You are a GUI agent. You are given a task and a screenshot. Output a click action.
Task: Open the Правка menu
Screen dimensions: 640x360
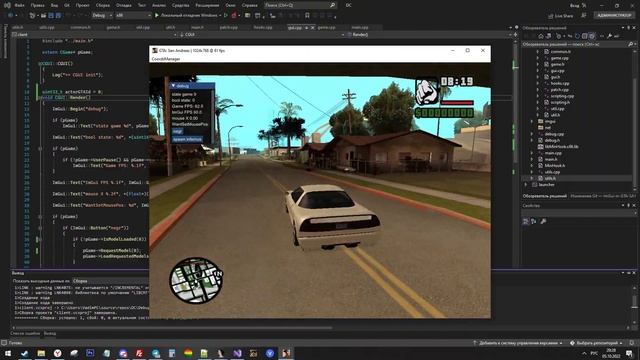(37, 5)
